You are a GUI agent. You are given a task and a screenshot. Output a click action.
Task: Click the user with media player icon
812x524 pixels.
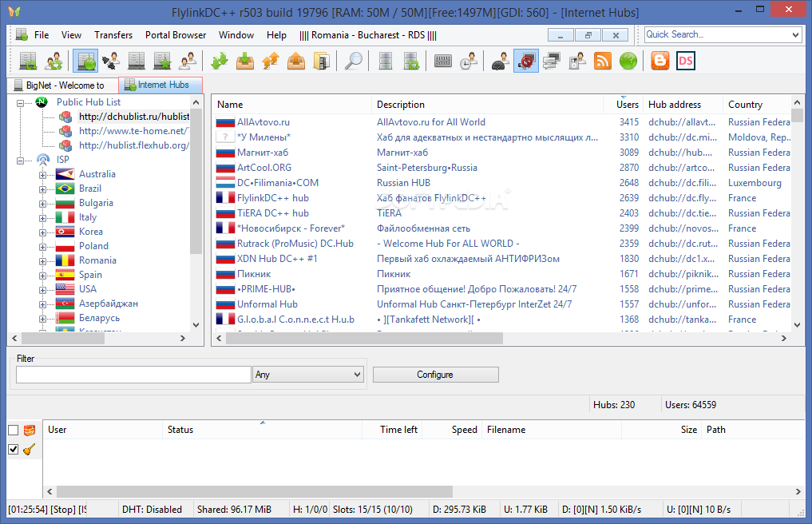577,62
